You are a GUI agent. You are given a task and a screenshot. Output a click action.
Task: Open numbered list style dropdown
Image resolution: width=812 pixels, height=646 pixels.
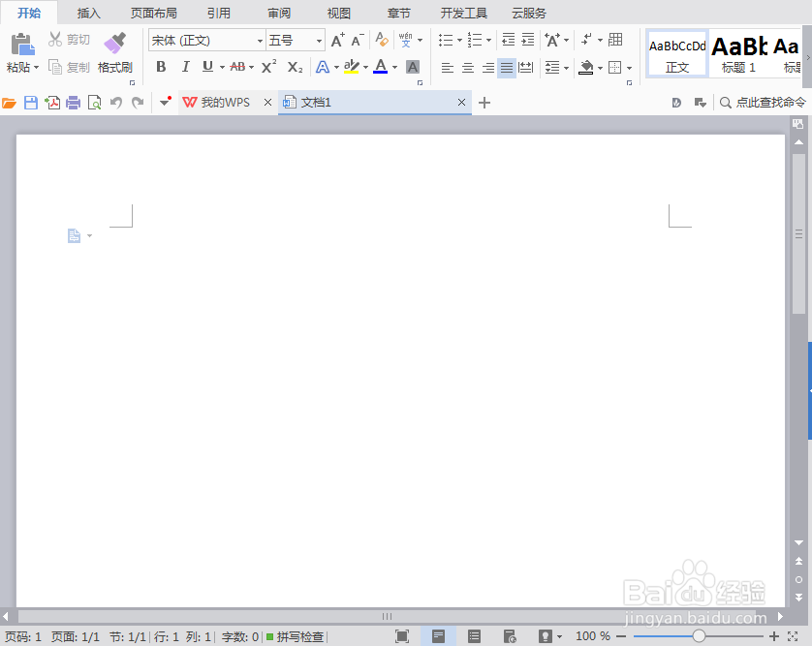489,40
